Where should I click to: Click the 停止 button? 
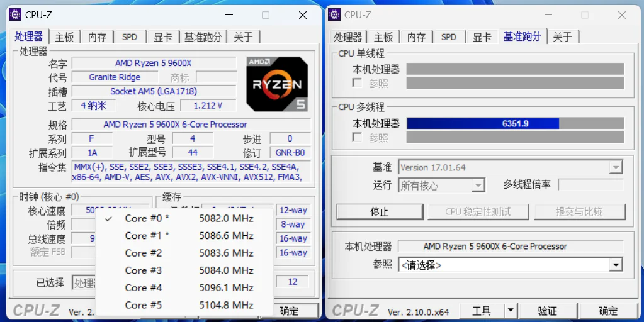[380, 212]
